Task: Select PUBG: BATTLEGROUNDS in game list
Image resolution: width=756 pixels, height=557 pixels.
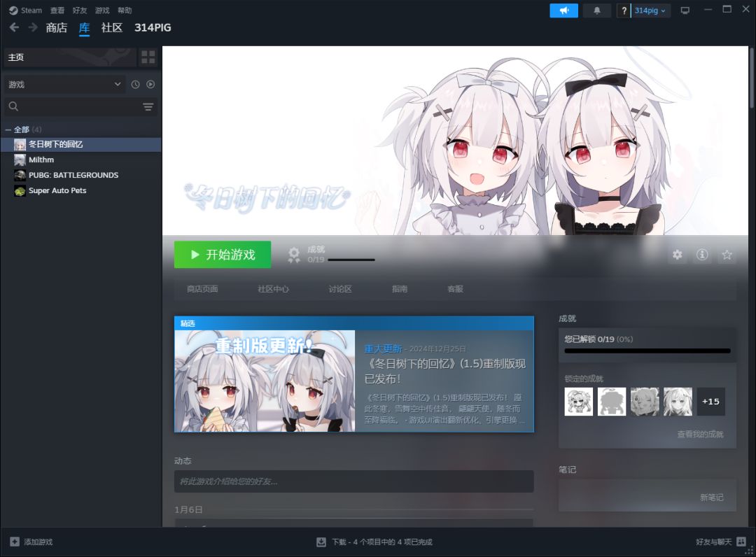Action: (x=80, y=175)
